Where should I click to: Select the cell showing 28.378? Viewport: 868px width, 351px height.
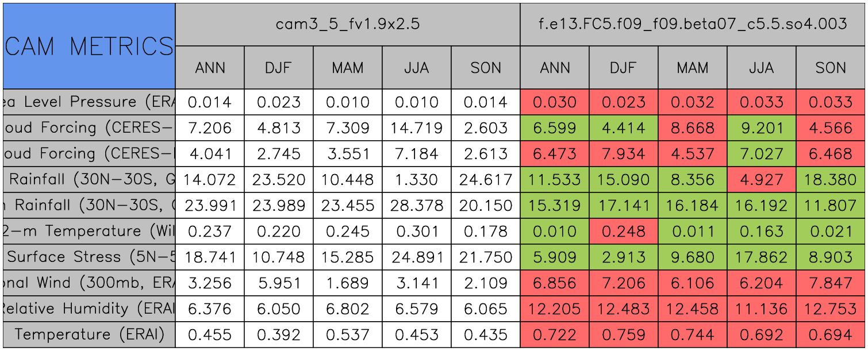pyautogui.click(x=416, y=205)
